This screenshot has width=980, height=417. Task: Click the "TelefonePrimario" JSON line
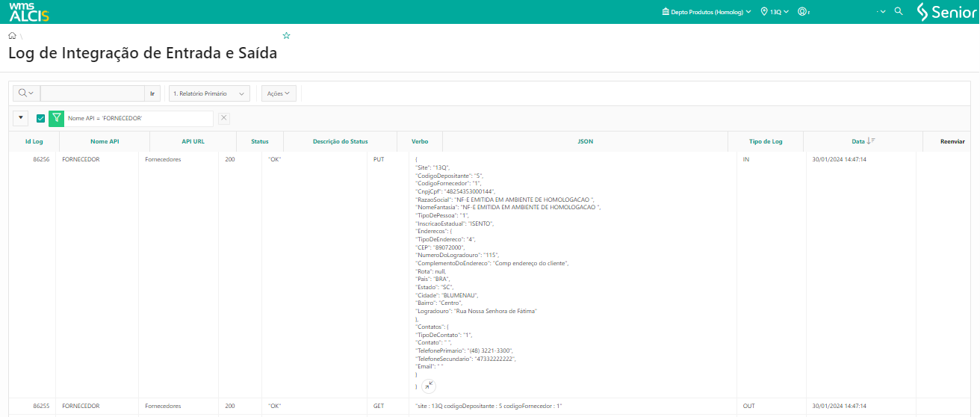[464, 350]
